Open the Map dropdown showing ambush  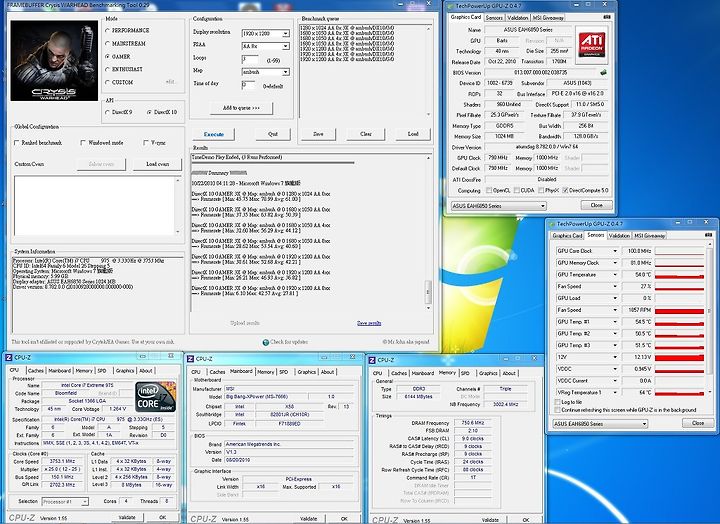click(x=286, y=72)
